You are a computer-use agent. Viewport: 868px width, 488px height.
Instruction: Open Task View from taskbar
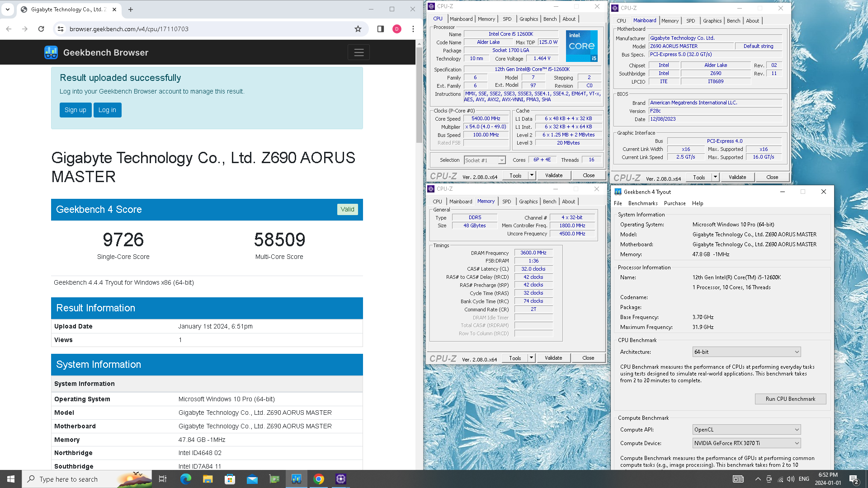tap(163, 479)
